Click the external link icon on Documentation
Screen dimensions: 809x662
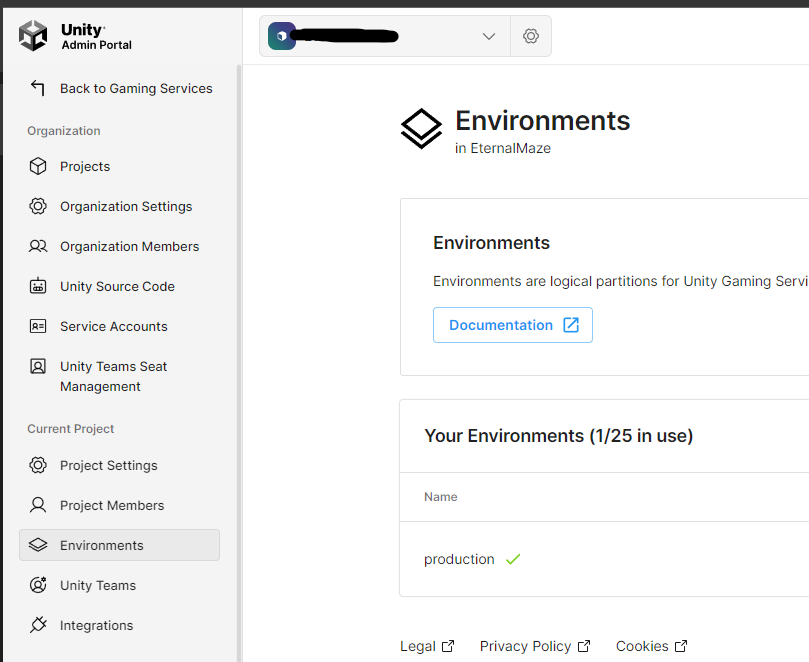point(571,325)
